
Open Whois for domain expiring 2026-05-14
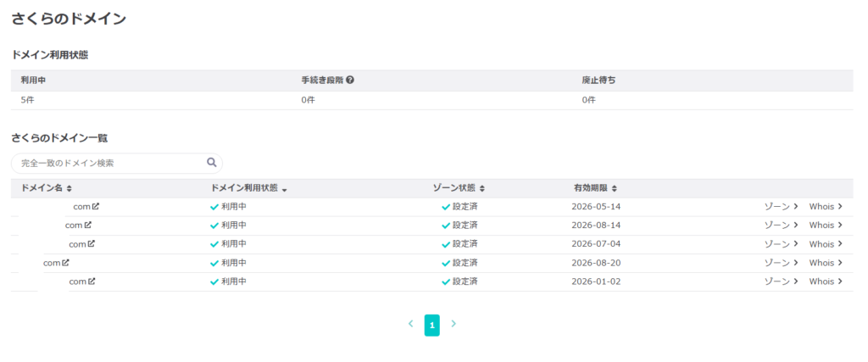(x=826, y=206)
